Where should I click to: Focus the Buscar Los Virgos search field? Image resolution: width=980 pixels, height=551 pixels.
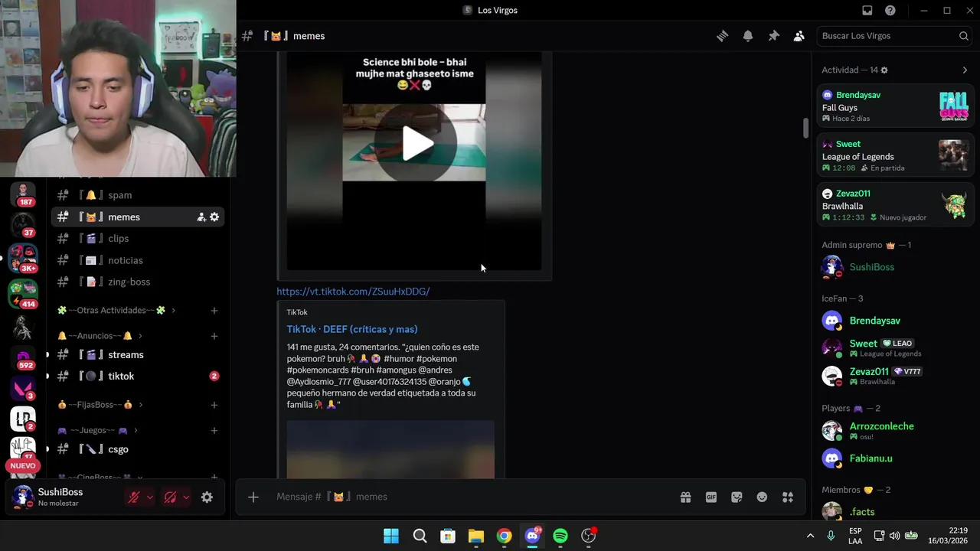coord(894,36)
